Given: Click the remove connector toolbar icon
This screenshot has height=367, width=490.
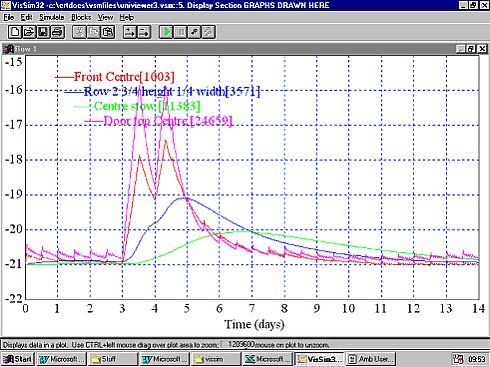Looking at the screenshot, I should (x=144, y=32).
